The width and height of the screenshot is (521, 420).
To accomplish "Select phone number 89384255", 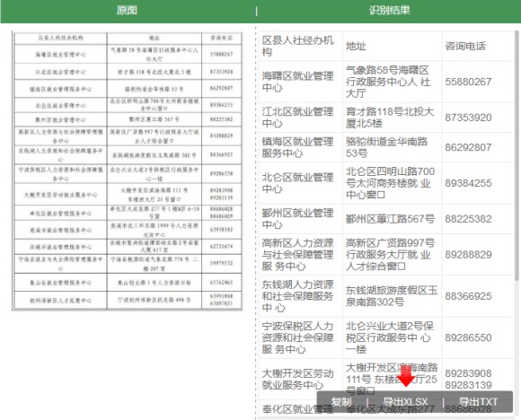I will [468, 183].
